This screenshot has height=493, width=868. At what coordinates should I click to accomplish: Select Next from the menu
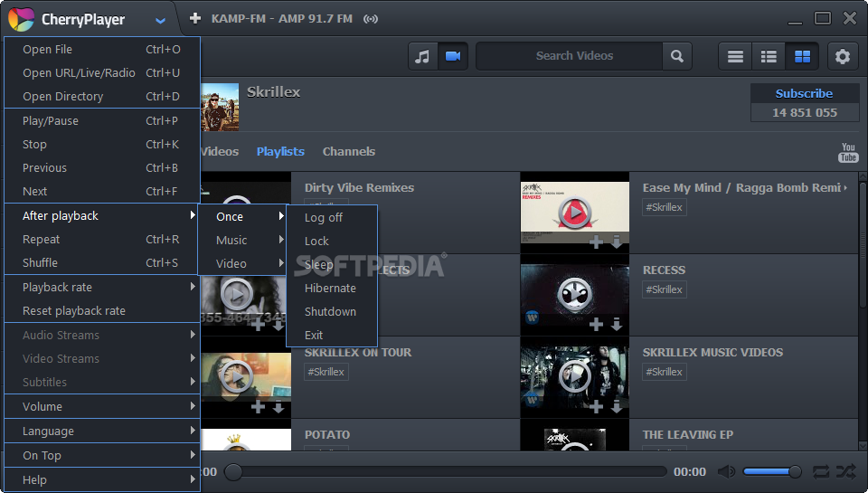[x=102, y=191]
